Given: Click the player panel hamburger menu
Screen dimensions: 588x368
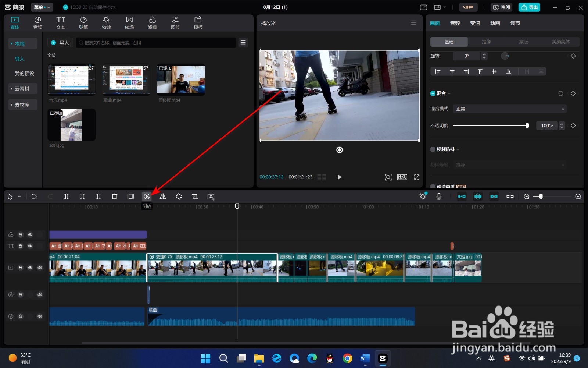Looking at the screenshot, I should click(413, 23).
